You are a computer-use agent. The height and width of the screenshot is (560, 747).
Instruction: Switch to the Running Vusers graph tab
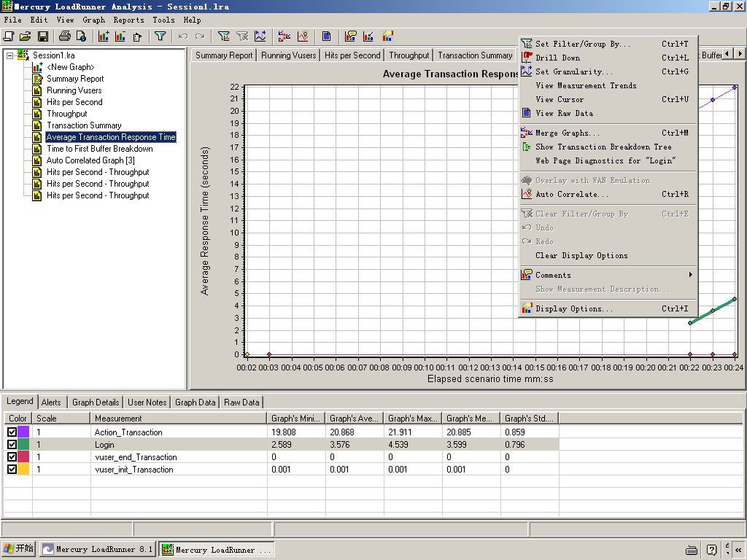coord(289,55)
